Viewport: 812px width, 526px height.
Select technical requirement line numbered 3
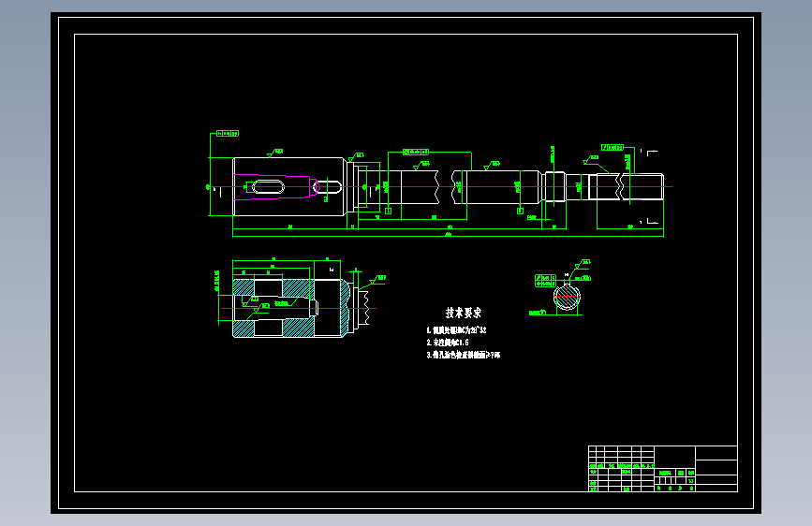[463, 355]
